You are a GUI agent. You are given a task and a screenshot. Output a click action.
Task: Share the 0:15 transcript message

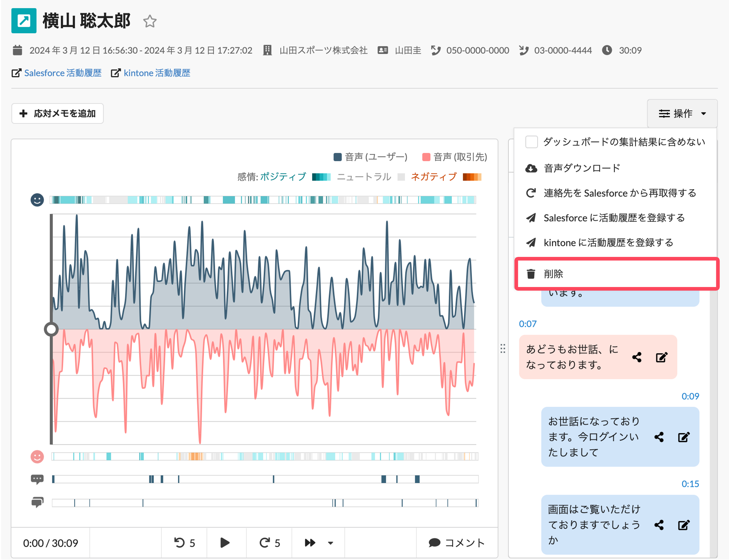pos(659,525)
